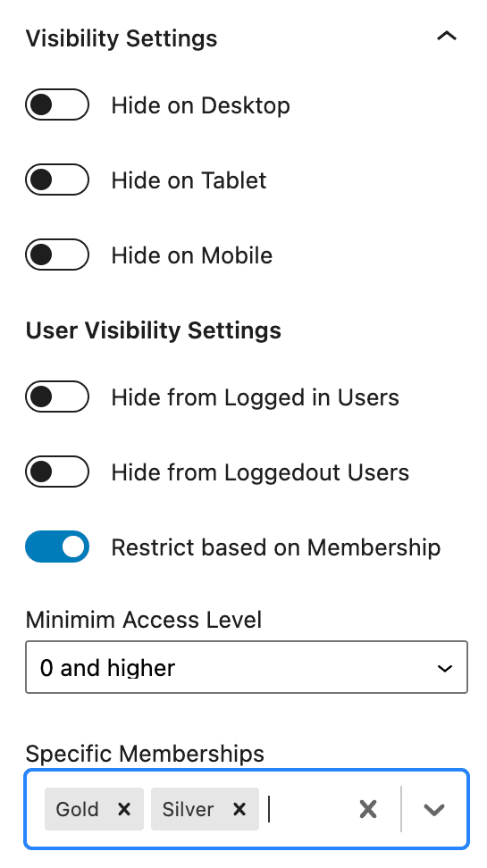Click the Hide on Desktop label
The image size is (487, 868).
(200, 105)
